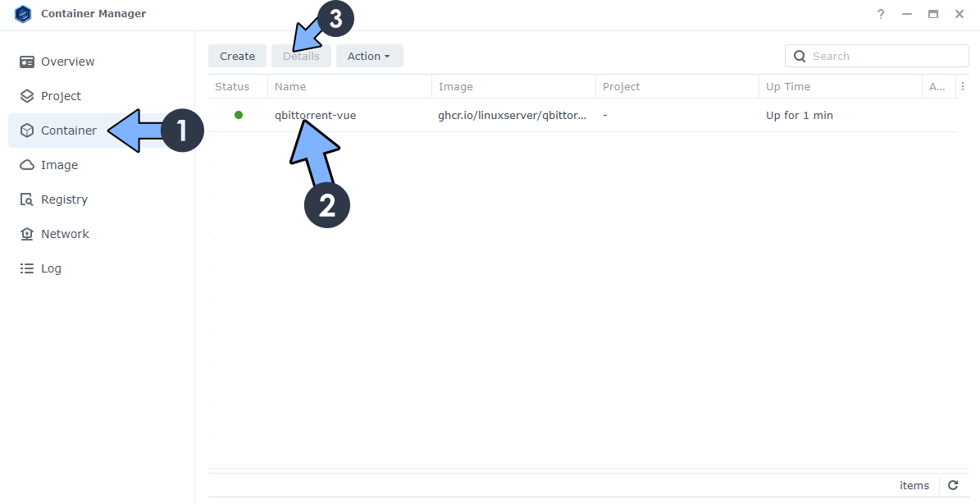Click the Registry search icon
Screen dimensions: 980x504
pos(27,199)
